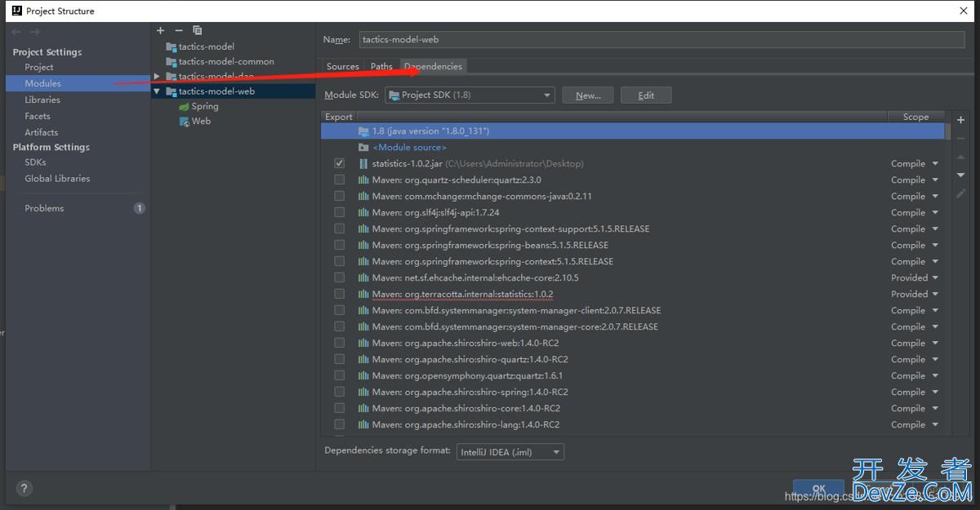
Task: Move dependency down with arrow icon
Action: pyautogui.click(x=960, y=175)
